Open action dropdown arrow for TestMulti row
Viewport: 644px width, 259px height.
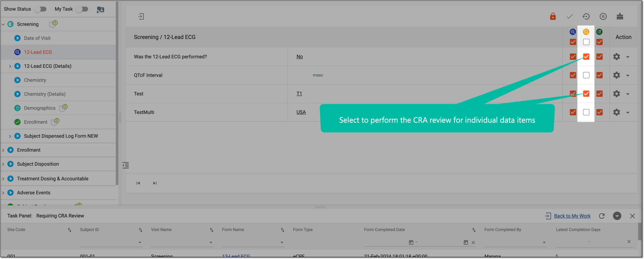pos(628,113)
